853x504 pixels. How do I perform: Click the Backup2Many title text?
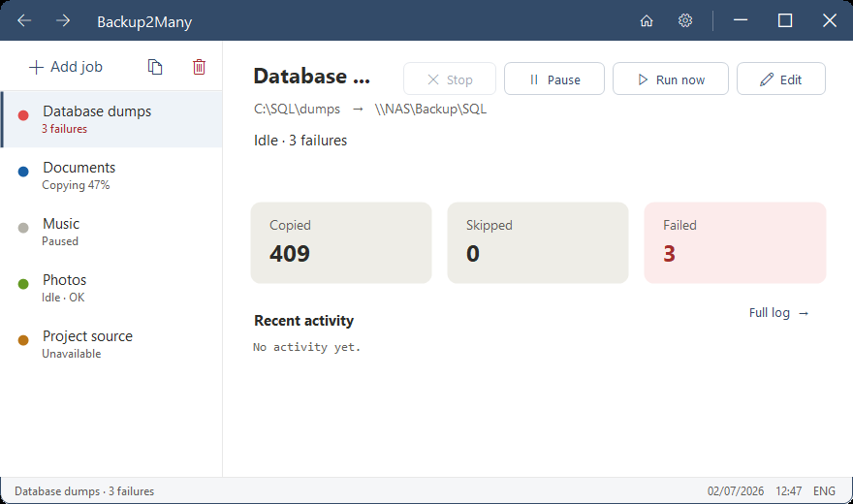(x=144, y=21)
